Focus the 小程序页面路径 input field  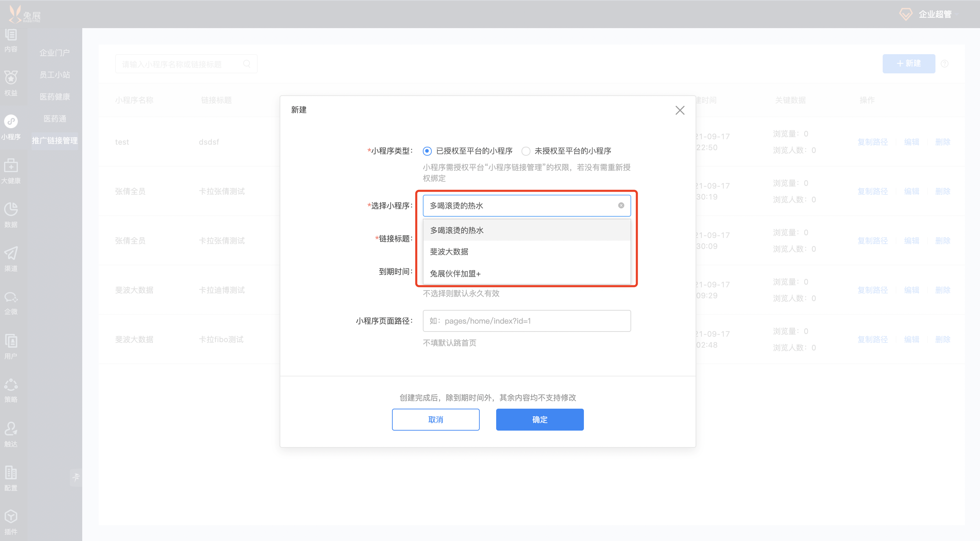(x=527, y=321)
